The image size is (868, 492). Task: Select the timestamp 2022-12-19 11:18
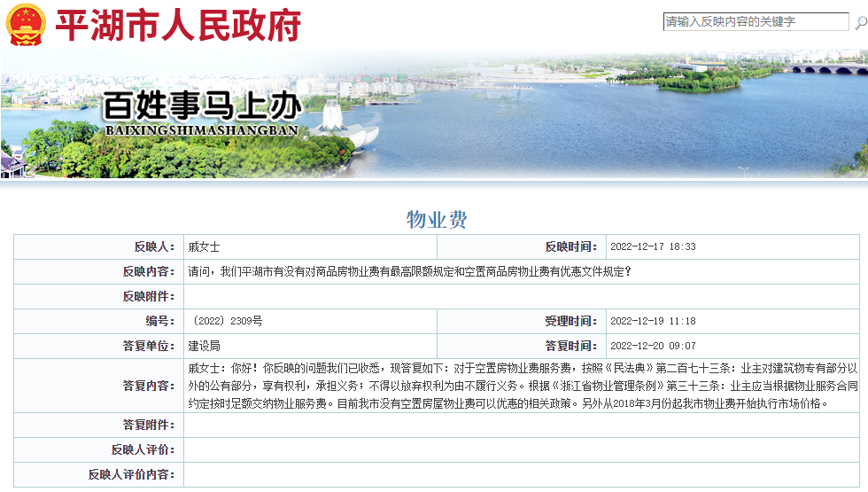point(653,321)
